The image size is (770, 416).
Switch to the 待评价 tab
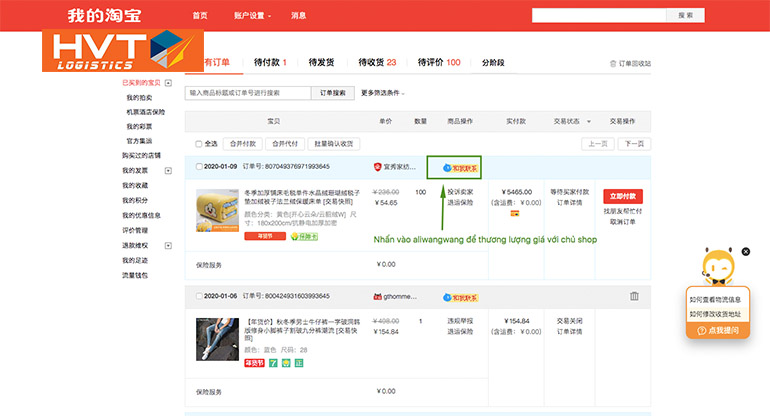coord(439,62)
